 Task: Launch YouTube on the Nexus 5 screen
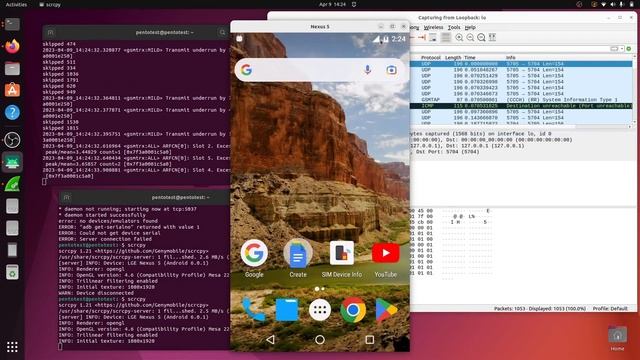[x=385, y=253]
